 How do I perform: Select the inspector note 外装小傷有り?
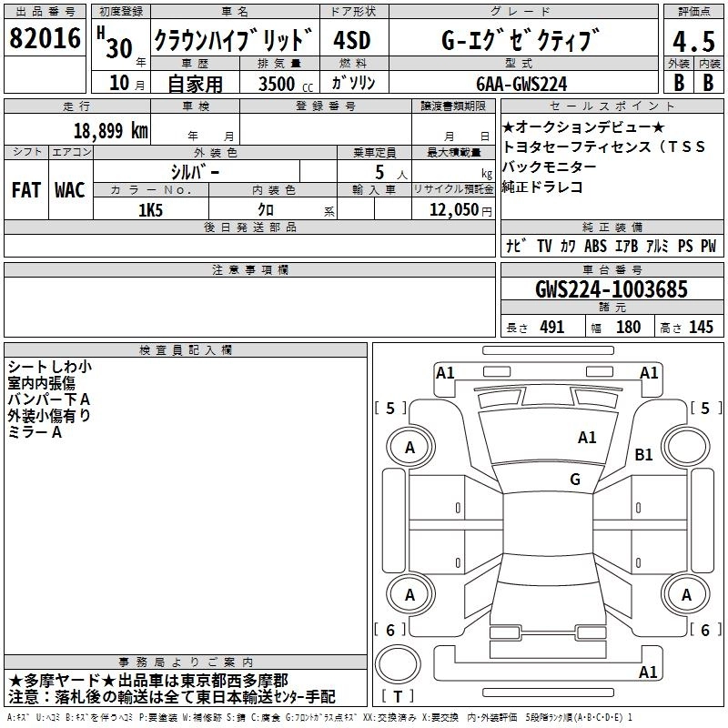click(49, 416)
